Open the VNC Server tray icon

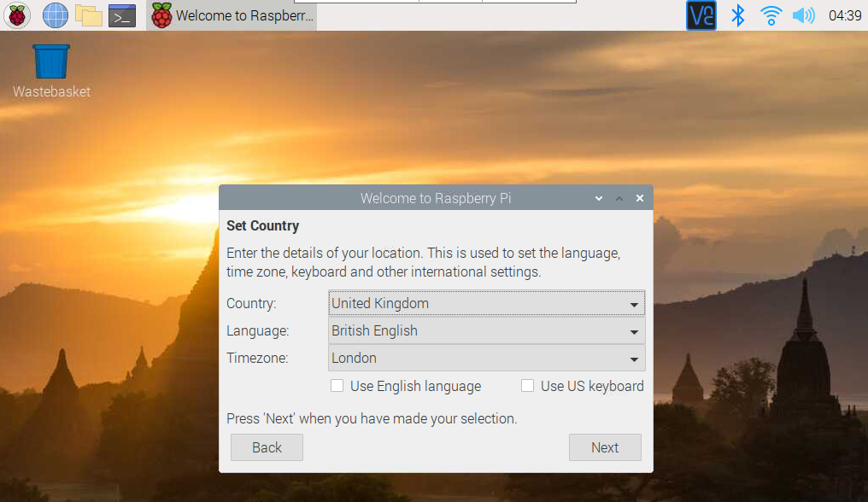coord(701,15)
